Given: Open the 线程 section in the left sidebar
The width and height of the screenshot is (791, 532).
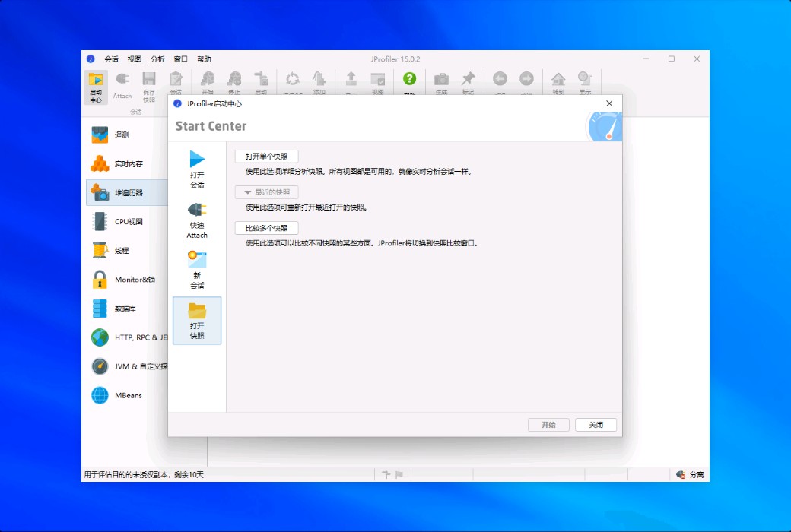Looking at the screenshot, I should [127, 251].
